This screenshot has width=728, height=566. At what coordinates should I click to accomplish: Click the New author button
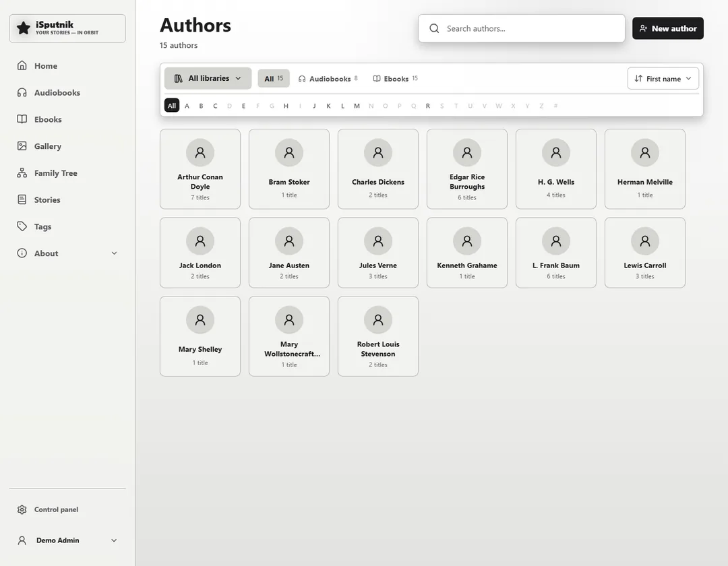point(667,28)
